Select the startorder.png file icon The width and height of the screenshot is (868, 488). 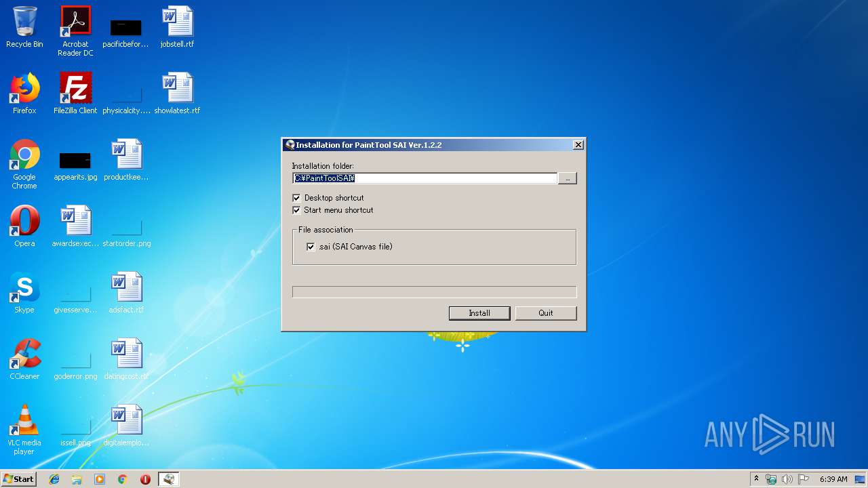(x=126, y=230)
